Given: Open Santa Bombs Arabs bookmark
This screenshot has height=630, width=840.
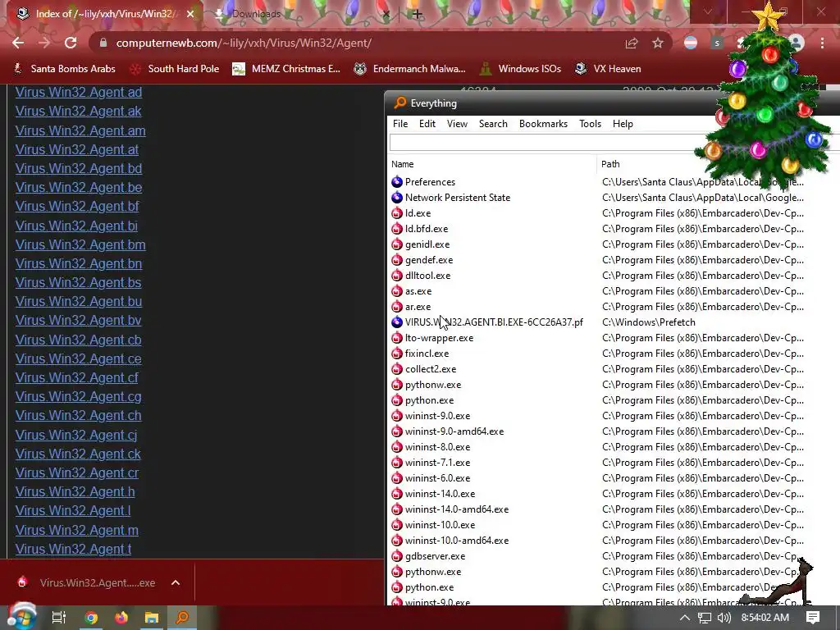Looking at the screenshot, I should pos(64,69).
